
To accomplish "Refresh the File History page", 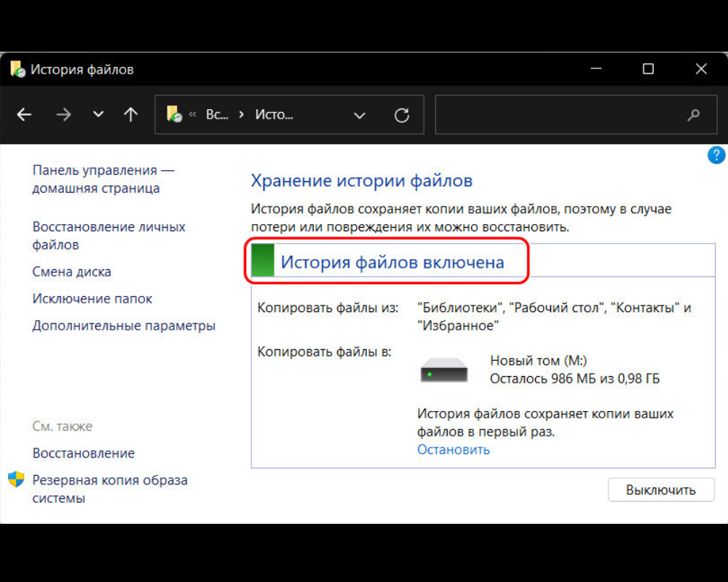I will [x=402, y=115].
